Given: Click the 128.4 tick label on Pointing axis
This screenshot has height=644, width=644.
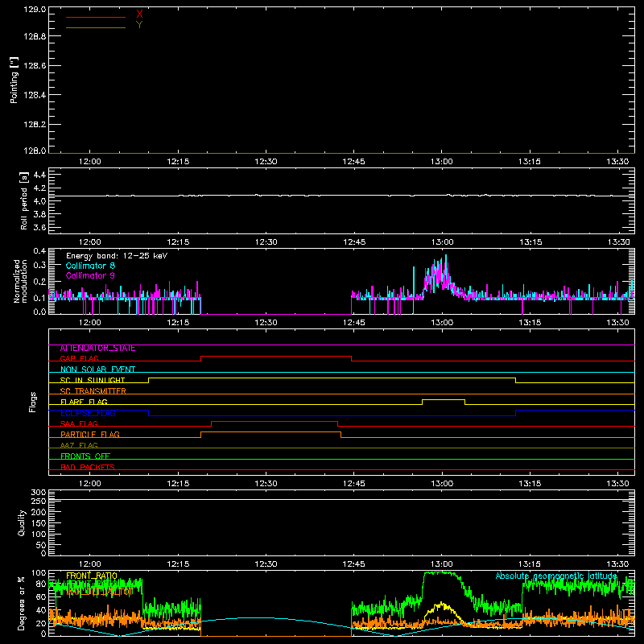Looking at the screenshot, I should [x=35, y=95].
